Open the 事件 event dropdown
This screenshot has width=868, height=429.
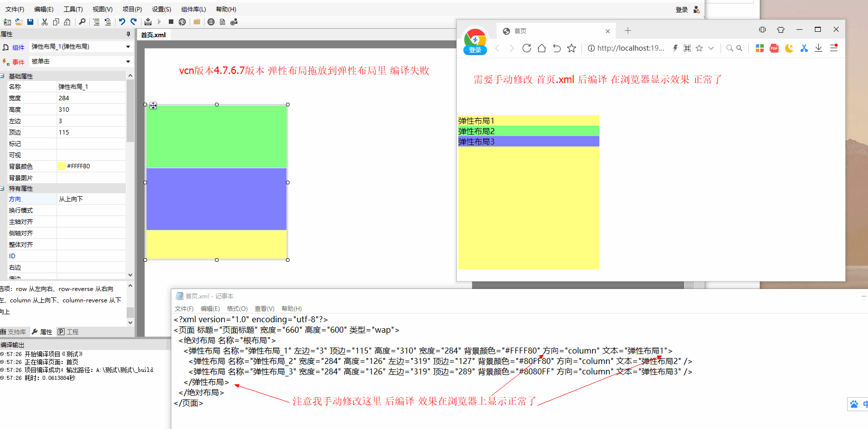point(128,62)
